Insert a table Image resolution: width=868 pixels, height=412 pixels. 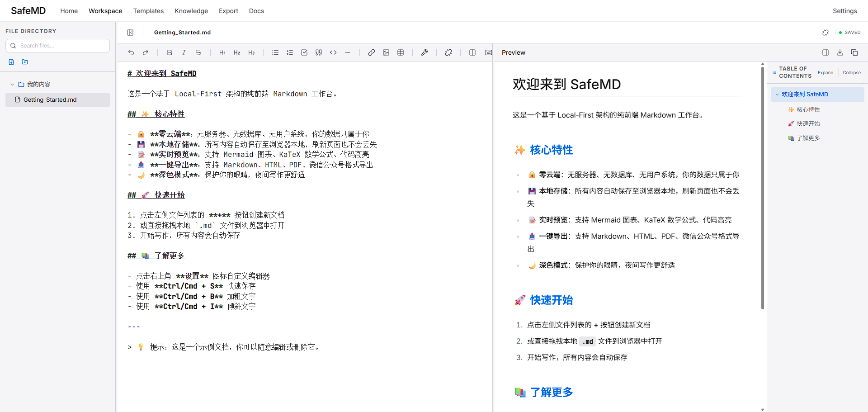(x=401, y=52)
